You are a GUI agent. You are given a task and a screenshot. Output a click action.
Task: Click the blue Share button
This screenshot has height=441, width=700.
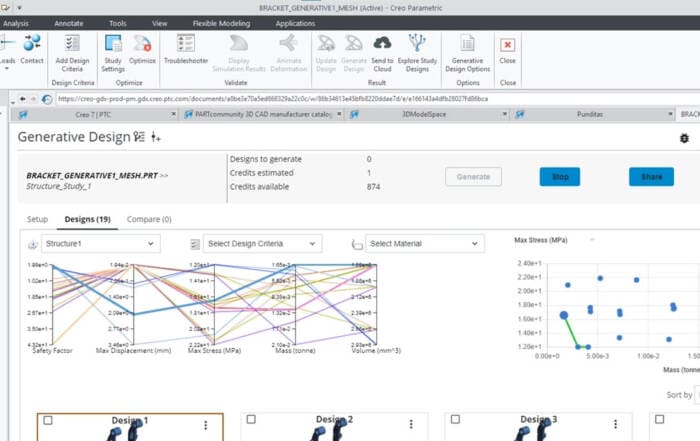pos(651,177)
